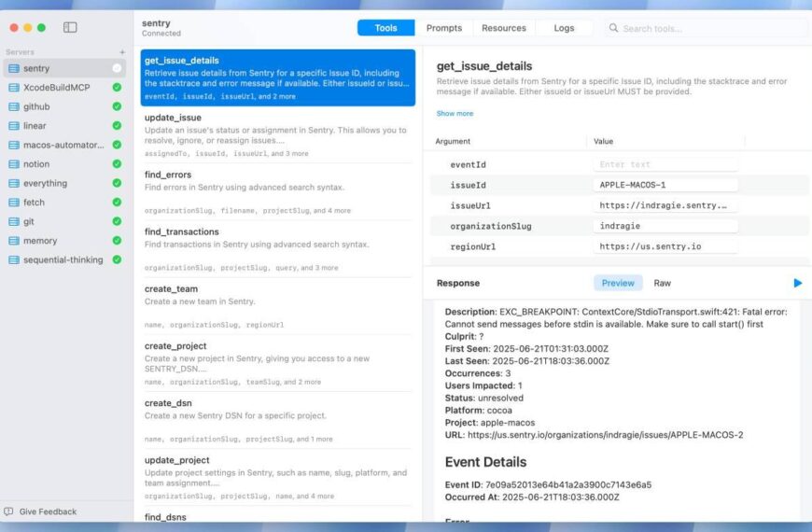Click the sequential-thinking server icon
Viewport: 812px width, 532px height.
point(14,260)
